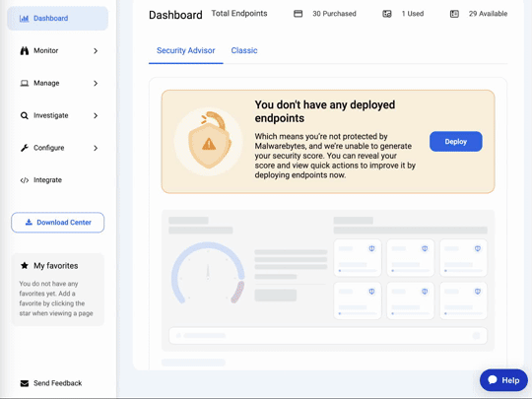
Task: Open the Investigate sidebar item
Action: 58,115
